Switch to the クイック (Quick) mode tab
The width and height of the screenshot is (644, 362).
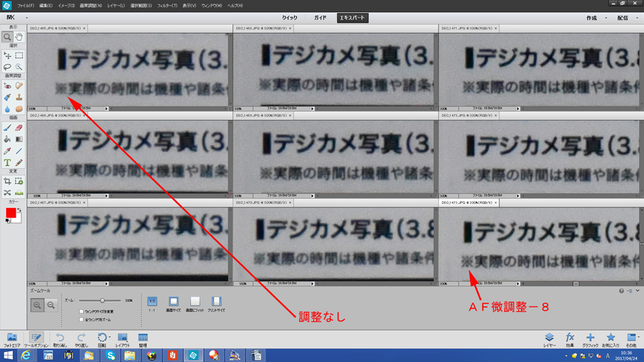coord(289,18)
